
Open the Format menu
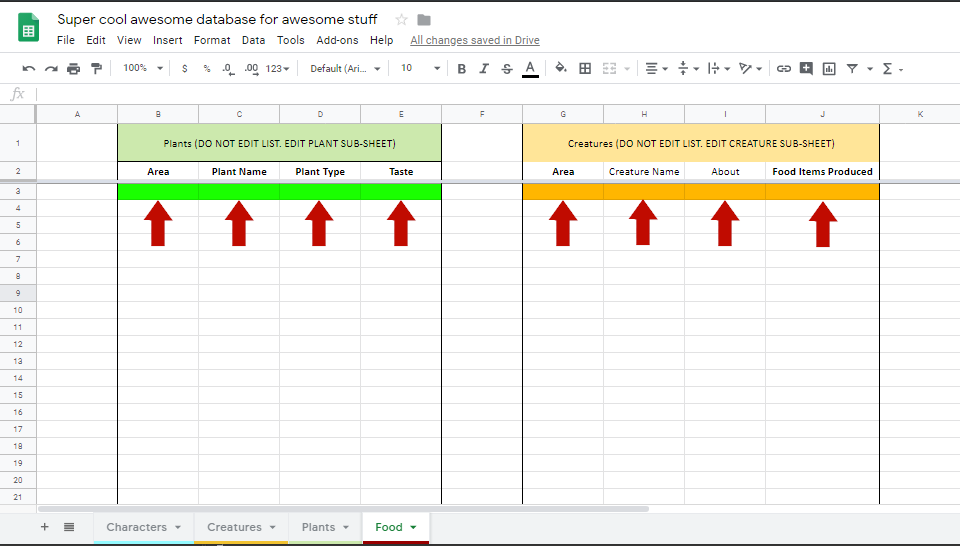tap(212, 40)
